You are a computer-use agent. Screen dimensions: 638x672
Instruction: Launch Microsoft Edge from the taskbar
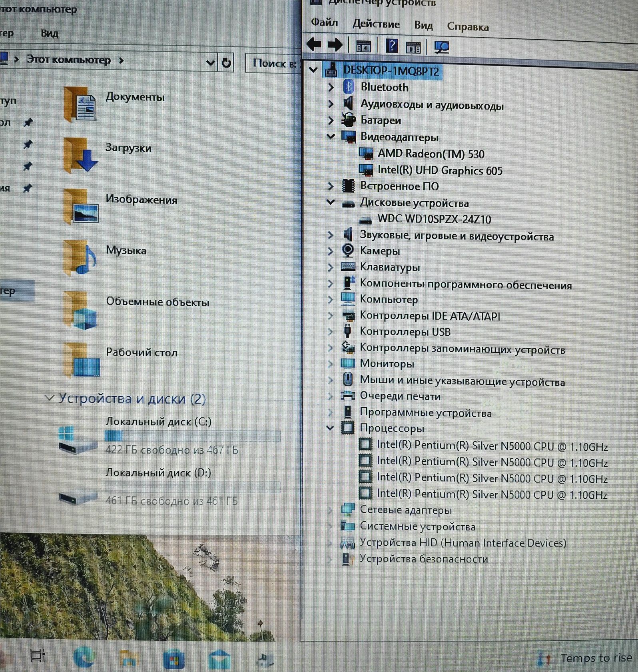(84, 656)
